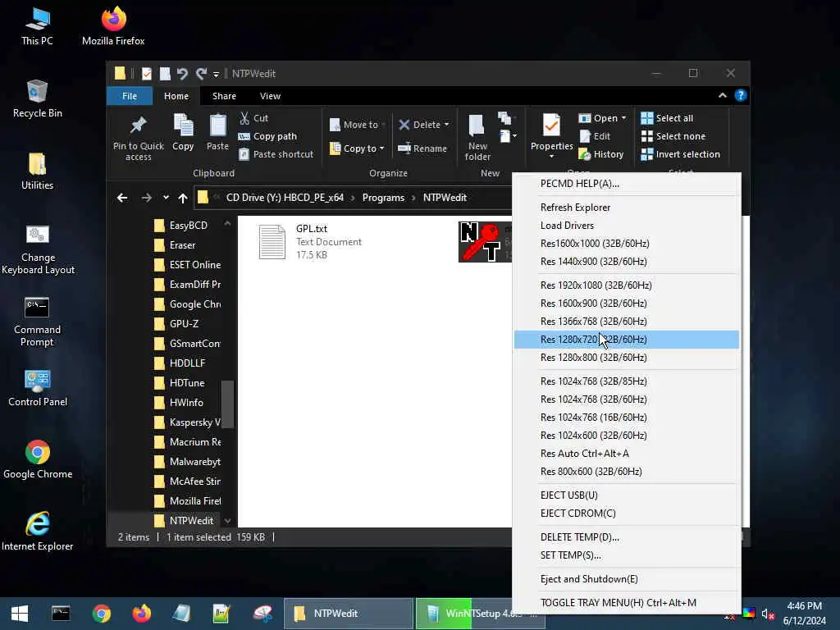Go Back with the left arrow button
The height and width of the screenshot is (630, 840).
tap(122, 198)
